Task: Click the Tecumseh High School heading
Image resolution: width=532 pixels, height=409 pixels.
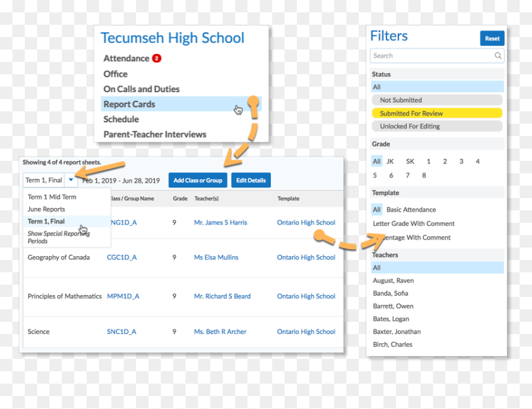Action: pos(173,38)
